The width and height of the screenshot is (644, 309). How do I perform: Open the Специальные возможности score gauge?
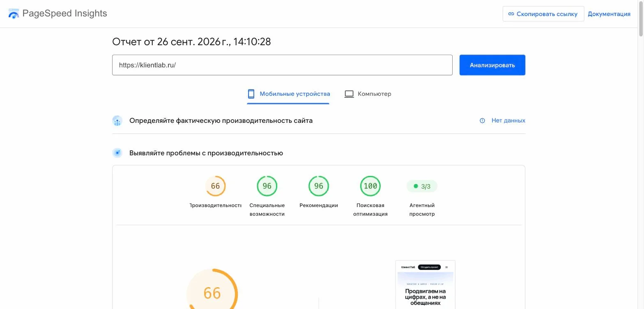click(x=267, y=186)
